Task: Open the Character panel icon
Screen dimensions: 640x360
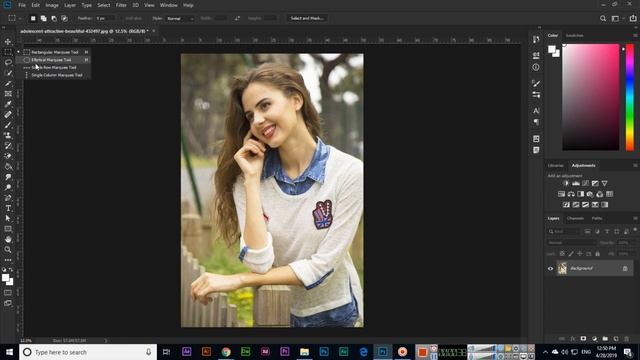Action: (536, 111)
